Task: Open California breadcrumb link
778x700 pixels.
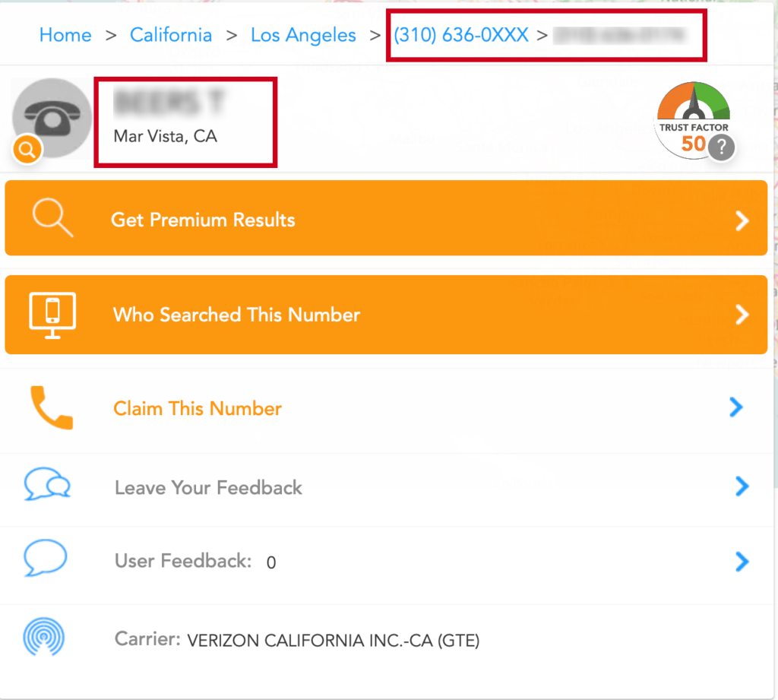Action: tap(171, 35)
